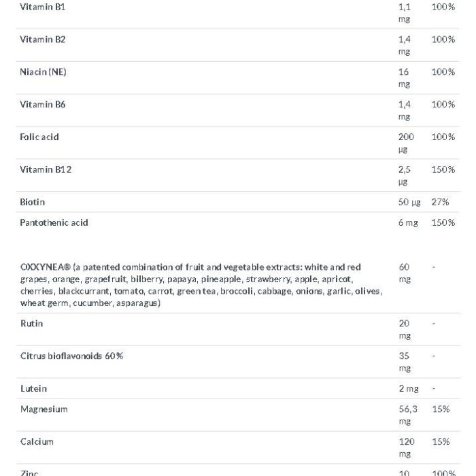Click the Citrus bioflavonoids 60% label
Screen dimensions: 476x476
[x=71, y=356]
